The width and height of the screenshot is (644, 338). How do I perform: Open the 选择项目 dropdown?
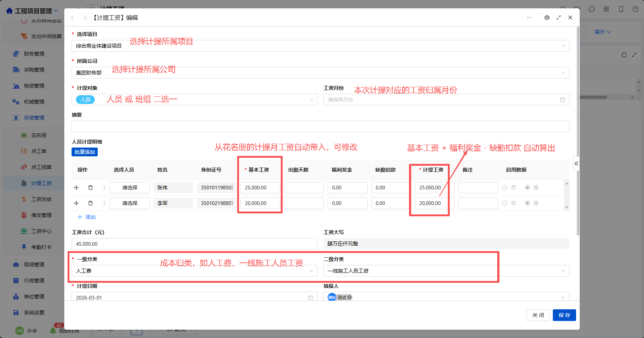point(320,46)
